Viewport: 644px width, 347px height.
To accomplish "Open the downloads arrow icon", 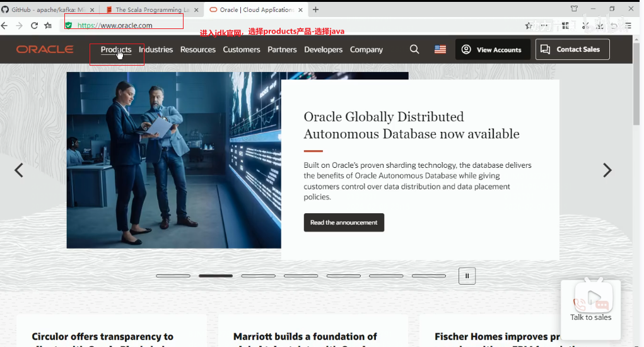I will tap(600, 26).
